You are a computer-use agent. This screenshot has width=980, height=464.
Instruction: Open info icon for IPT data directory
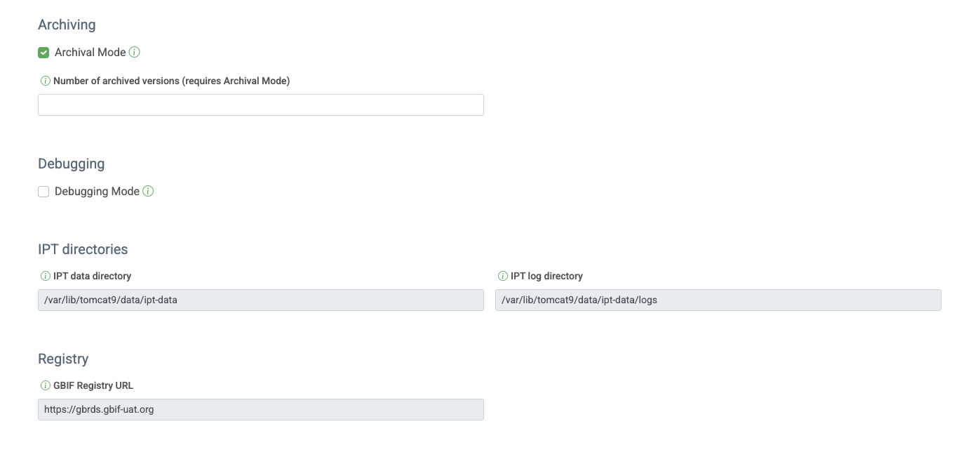coord(46,276)
